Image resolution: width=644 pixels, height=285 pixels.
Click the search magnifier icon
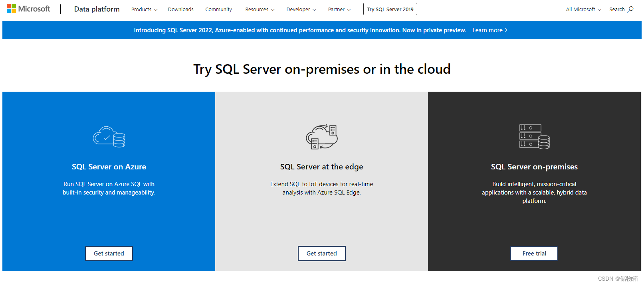[630, 9]
